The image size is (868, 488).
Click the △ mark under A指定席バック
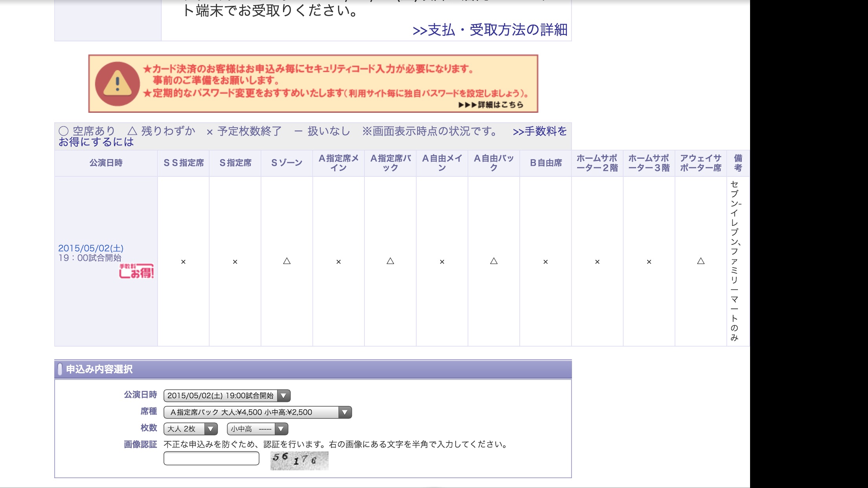[390, 261]
